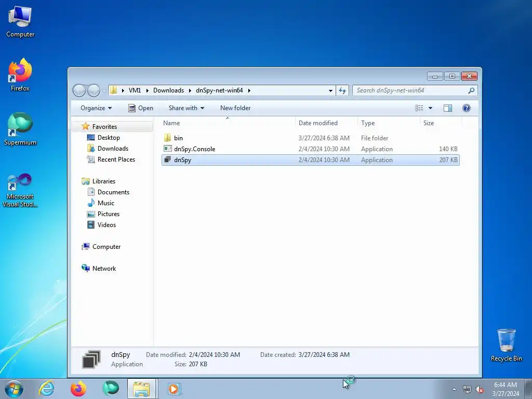
Task: Click New folder button
Action: [235, 108]
